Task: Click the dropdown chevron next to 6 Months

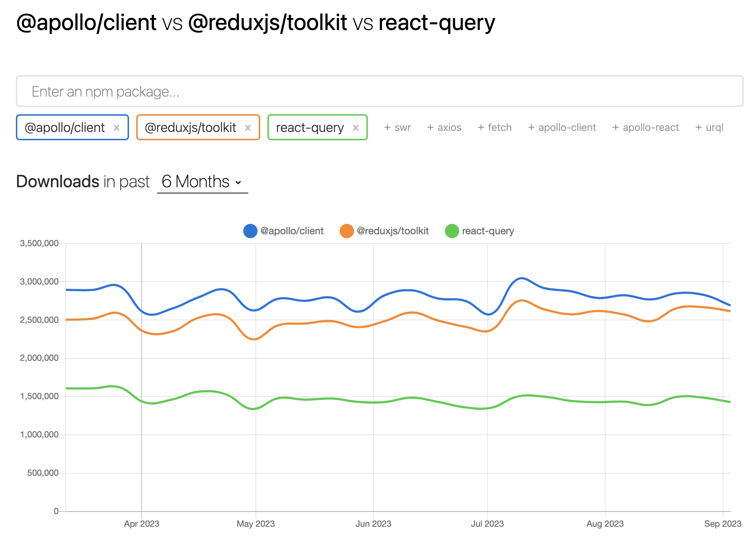Action: click(238, 183)
